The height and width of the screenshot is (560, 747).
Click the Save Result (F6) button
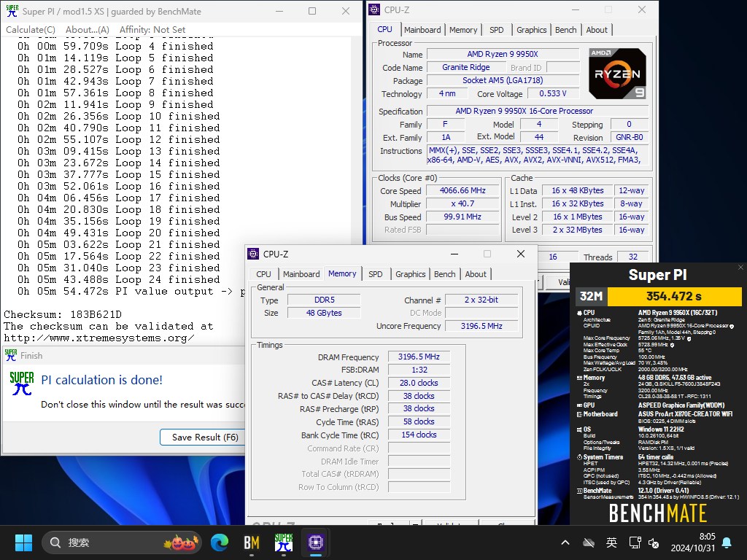click(x=205, y=437)
